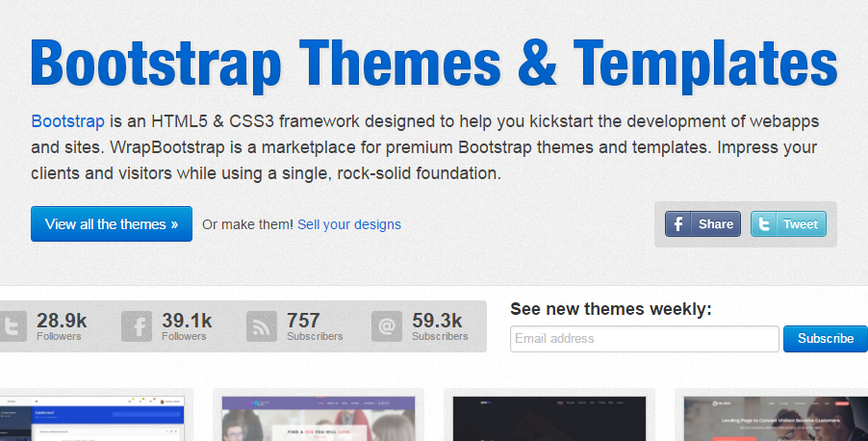Click the 59.3k email subscribers count
The image size is (868, 441).
437,320
